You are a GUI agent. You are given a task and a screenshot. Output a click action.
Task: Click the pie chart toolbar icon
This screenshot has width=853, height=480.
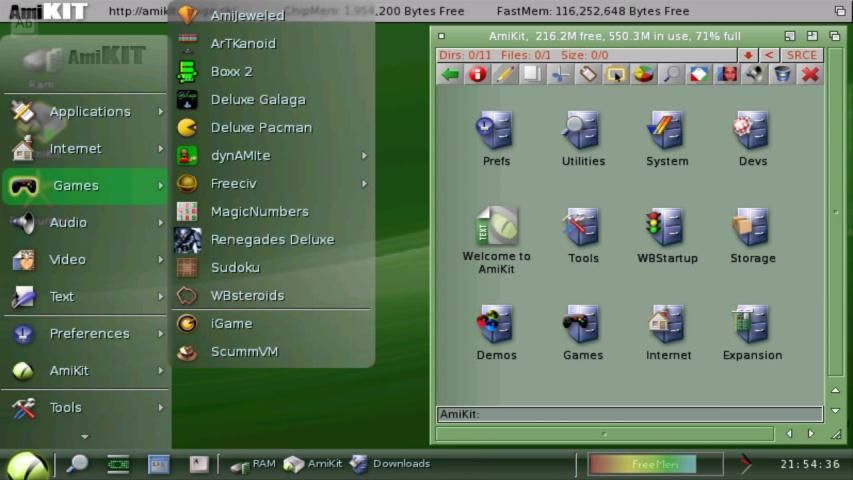coord(643,75)
